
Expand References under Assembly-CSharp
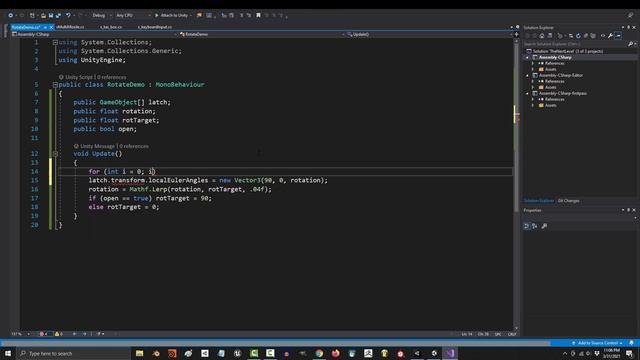click(533, 64)
